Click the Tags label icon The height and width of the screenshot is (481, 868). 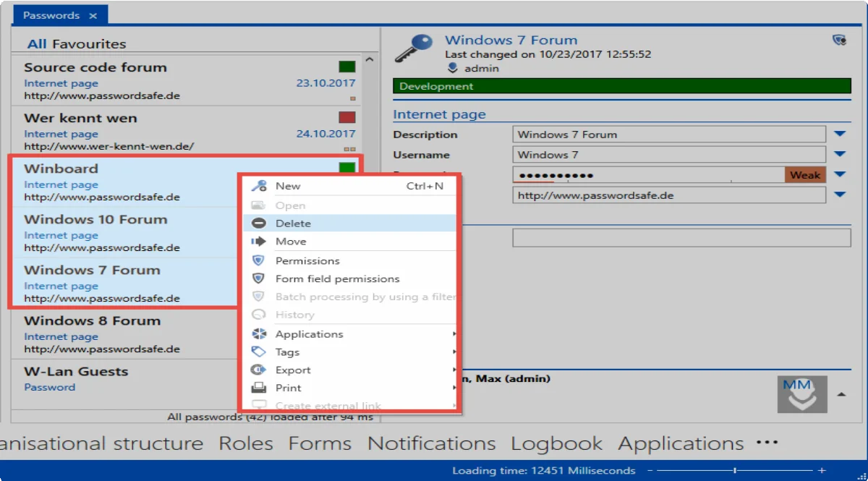(x=259, y=352)
